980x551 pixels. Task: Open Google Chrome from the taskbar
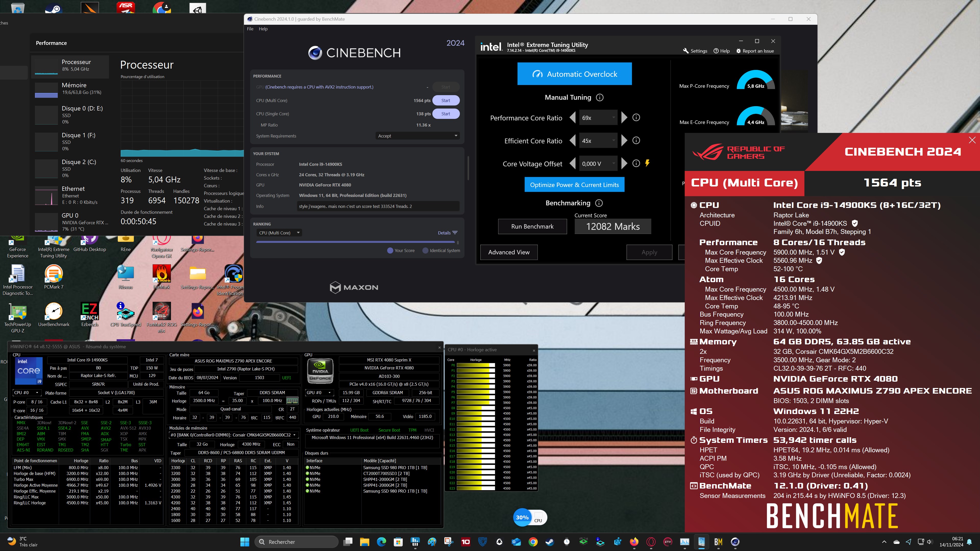pyautogui.click(x=533, y=542)
